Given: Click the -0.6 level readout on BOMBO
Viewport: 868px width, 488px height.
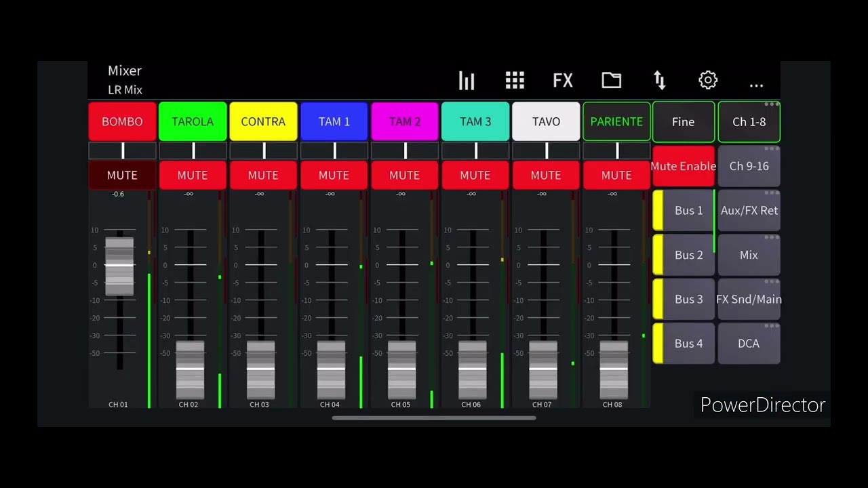Looking at the screenshot, I should pos(118,195).
